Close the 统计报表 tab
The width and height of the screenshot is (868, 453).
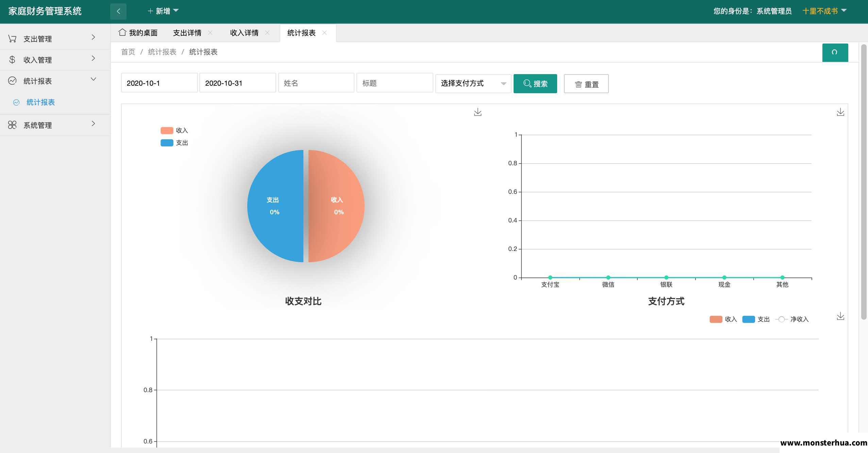[x=324, y=33]
